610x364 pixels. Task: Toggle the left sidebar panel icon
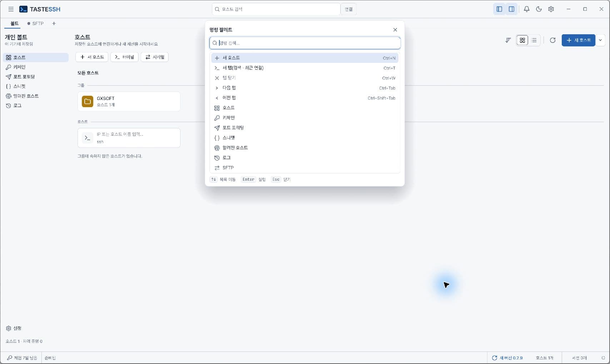tap(499, 9)
